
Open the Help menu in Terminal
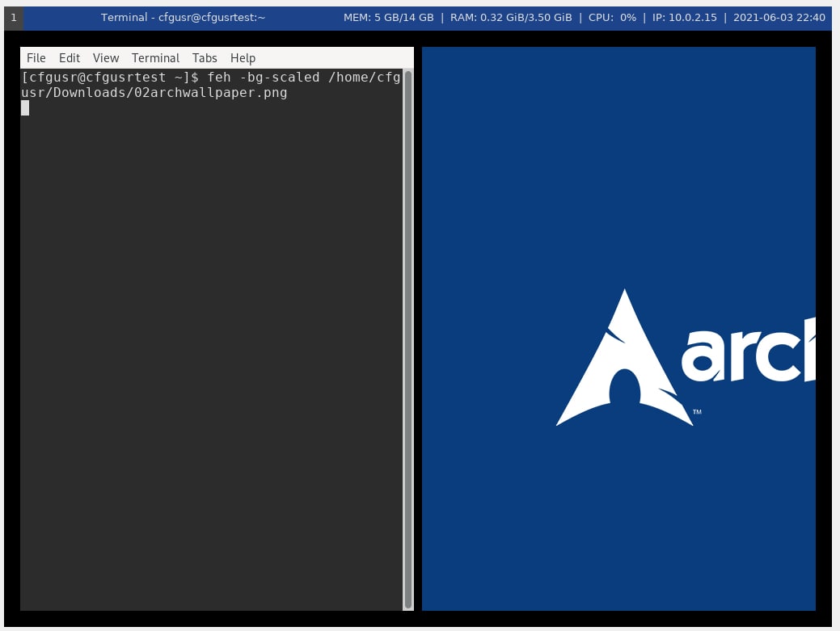[x=243, y=58]
